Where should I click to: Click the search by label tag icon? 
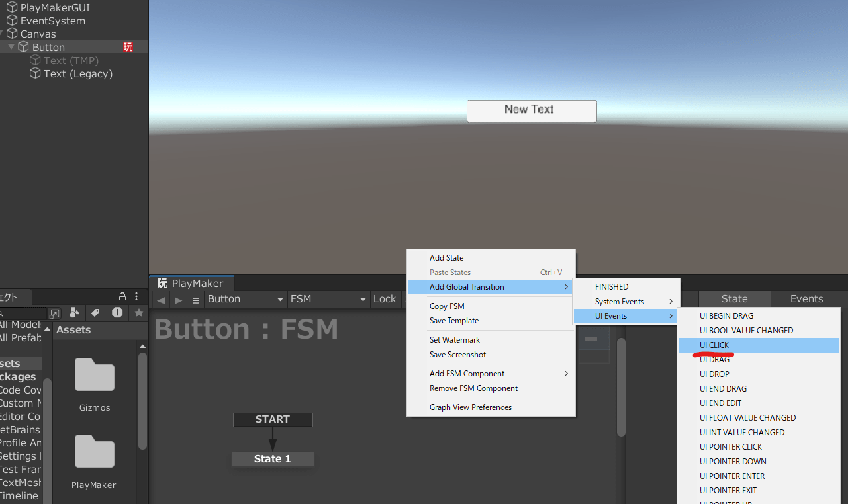pos(95,313)
